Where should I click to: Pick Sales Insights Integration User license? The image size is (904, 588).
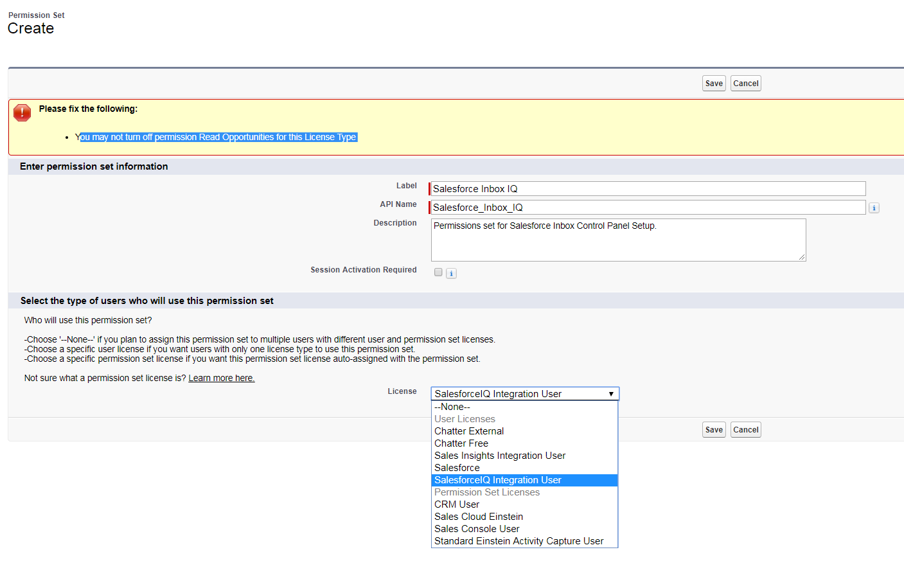click(x=524, y=456)
